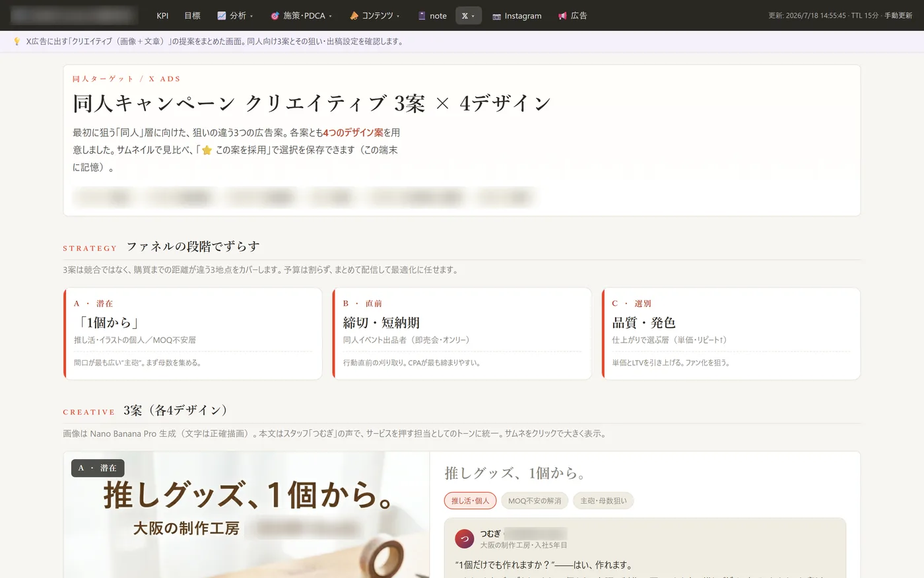
Task: Click the highlighted 4つのデザイン案 text
Action: [353, 133]
